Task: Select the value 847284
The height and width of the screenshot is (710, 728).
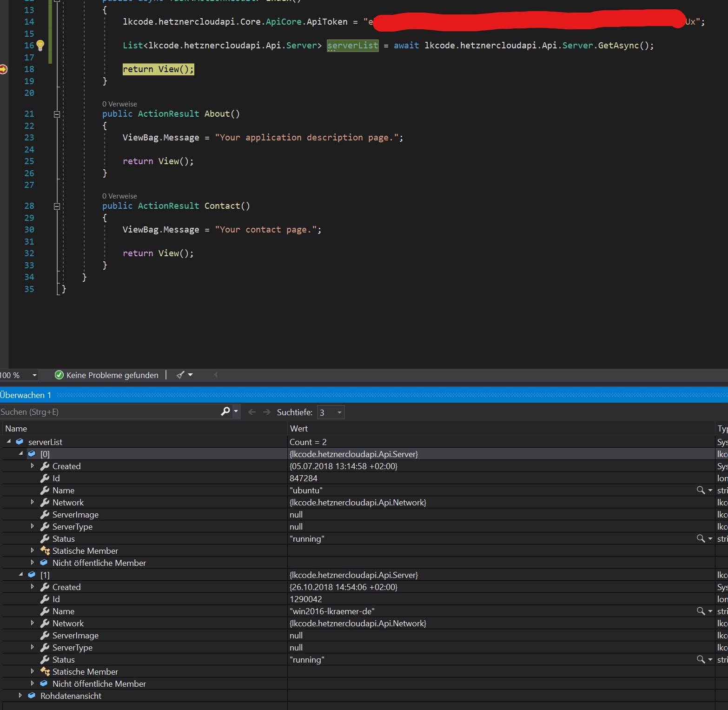Action: tap(304, 478)
